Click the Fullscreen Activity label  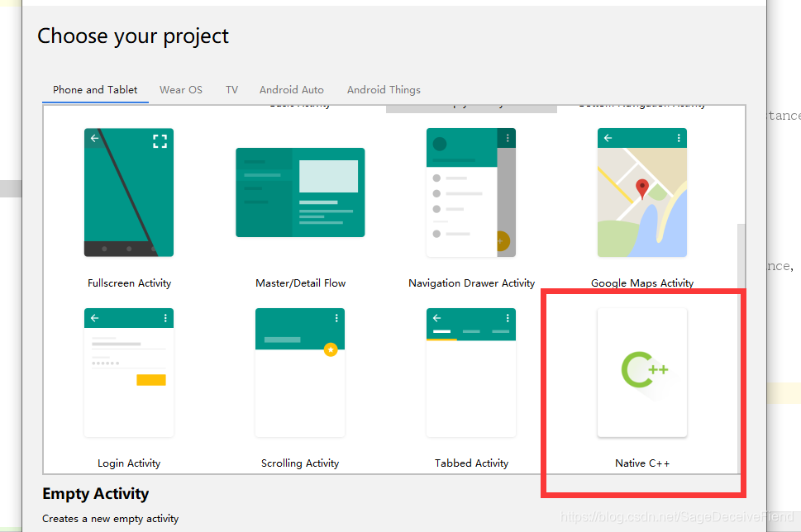point(129,283)
